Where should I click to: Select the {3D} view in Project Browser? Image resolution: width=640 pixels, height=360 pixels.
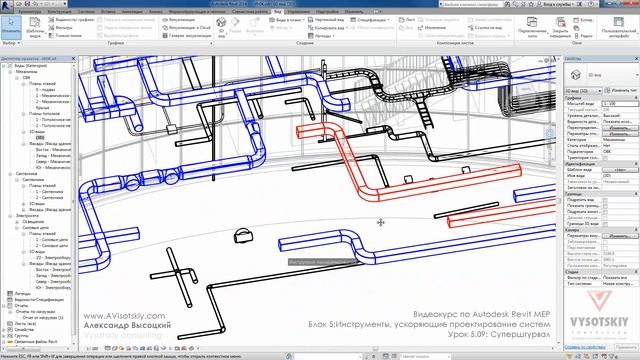40,138
